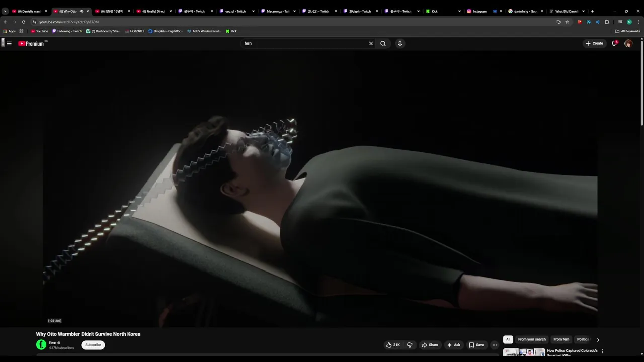
Task: Open three-dot menu for How Police Captured video
Action: [602, 351]
